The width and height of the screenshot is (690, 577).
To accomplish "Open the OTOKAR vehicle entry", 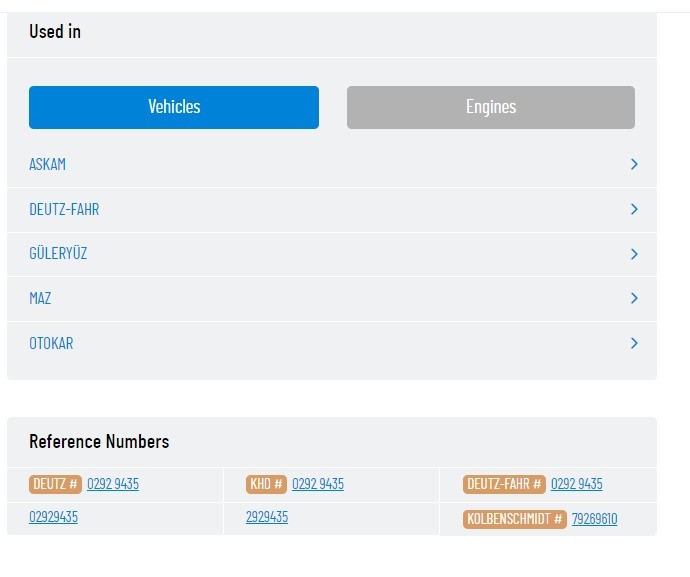I will [x=51, y=343].
